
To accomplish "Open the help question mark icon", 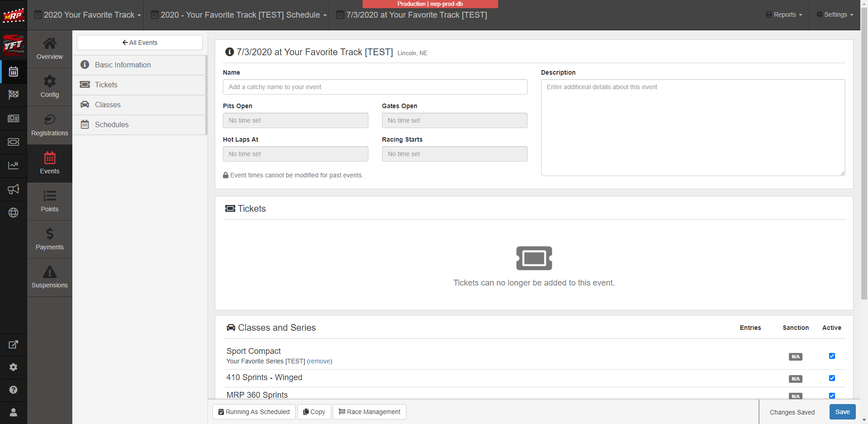I will pyautogui.click(x=14, y=390).
